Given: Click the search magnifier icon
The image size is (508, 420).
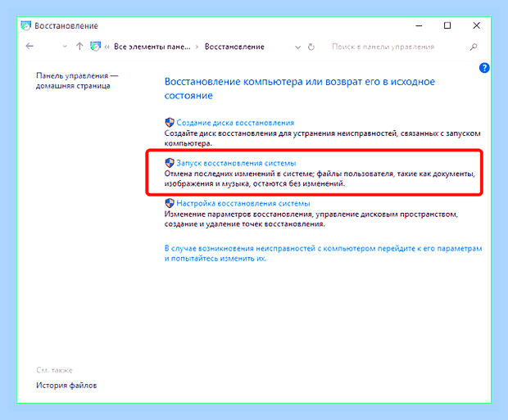Looking at the screenshot, I should (474, 47).
